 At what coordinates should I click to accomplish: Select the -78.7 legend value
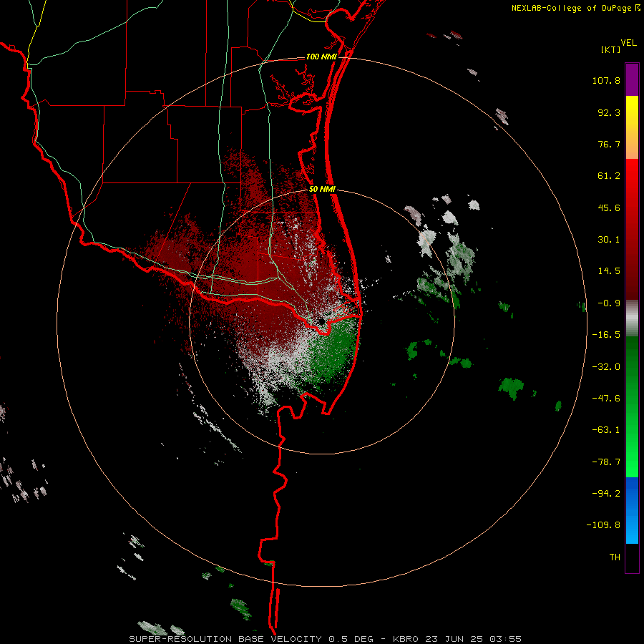click(x=606, y=462)
